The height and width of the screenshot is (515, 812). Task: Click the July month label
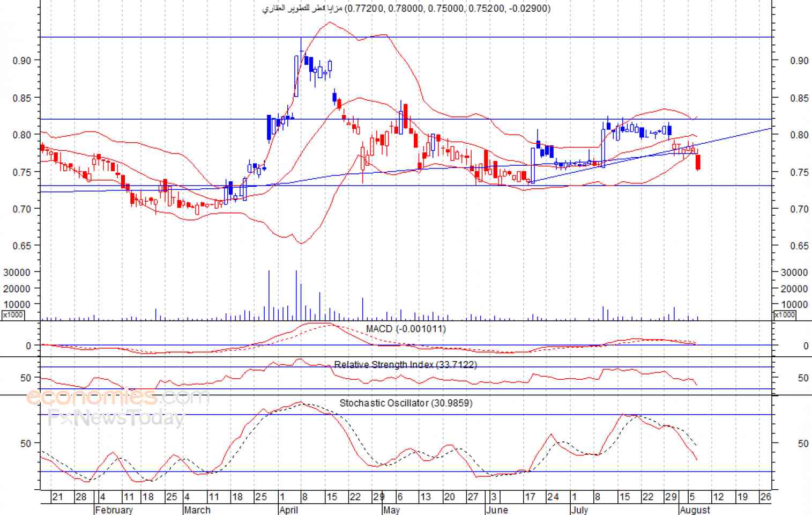[579, 510]
